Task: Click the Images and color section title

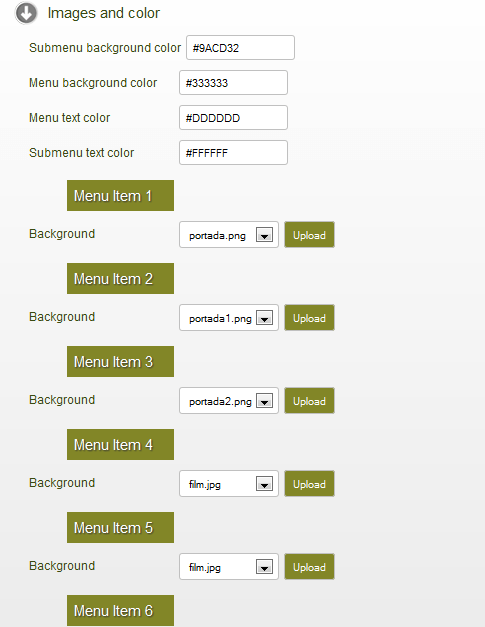Action: point(104,13)
